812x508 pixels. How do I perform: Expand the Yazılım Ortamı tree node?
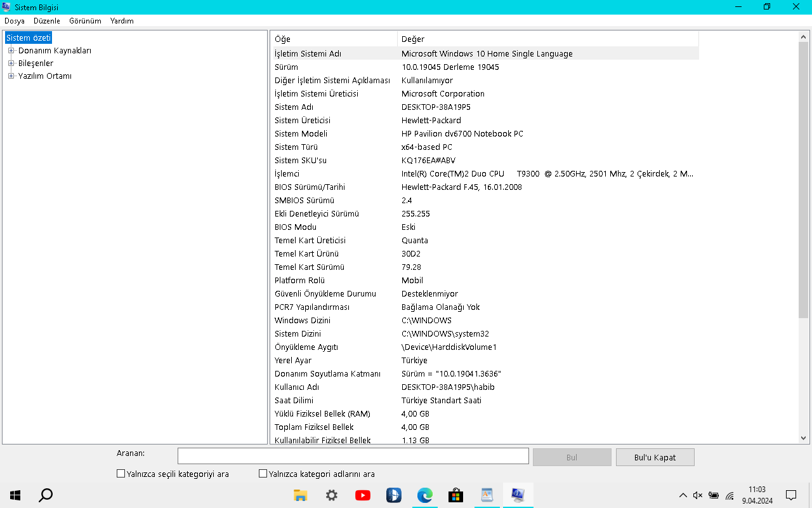(x=11, y=76)
